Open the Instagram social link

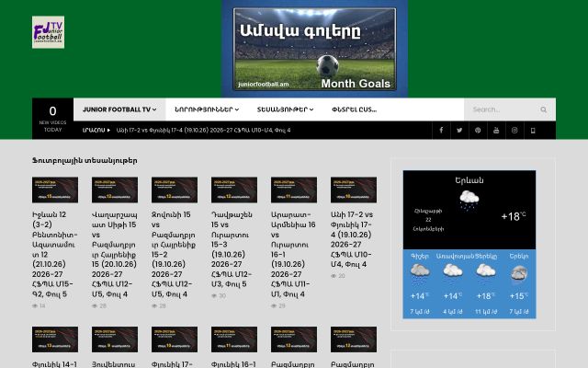tap(514, 131)
